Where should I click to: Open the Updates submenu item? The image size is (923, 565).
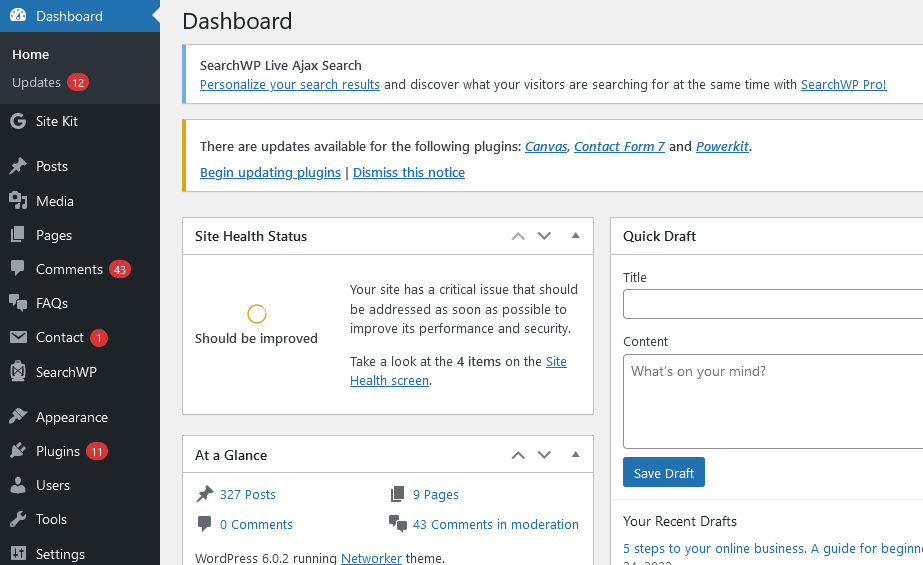tap(37, 82)
